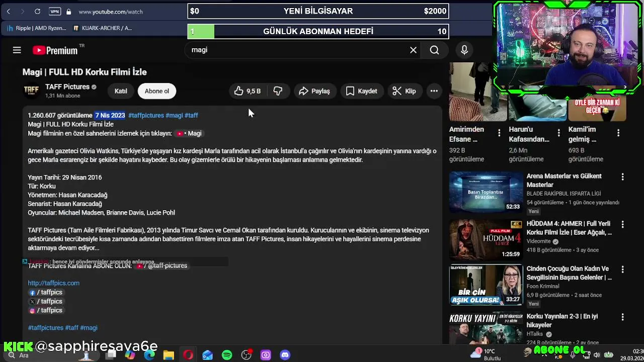Dislike the video with thumbs down
This screenshot has height=362, width=644.
tap(278, 91)
